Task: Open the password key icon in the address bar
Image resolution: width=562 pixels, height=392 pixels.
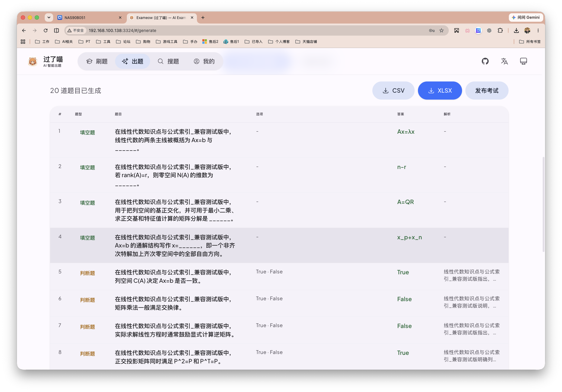Action: (x=432, y=30)
